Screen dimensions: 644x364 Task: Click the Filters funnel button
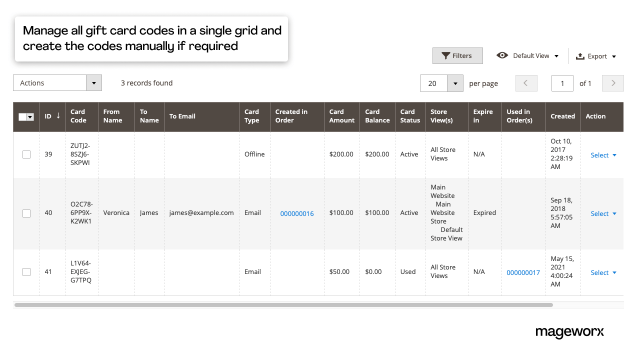pos(457,56)
